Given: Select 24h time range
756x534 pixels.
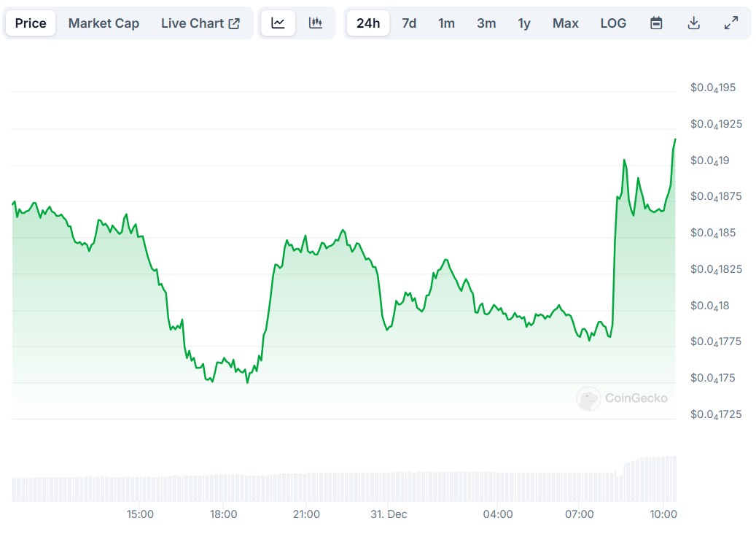Looking at the screenshot, I should coord(368,23).
